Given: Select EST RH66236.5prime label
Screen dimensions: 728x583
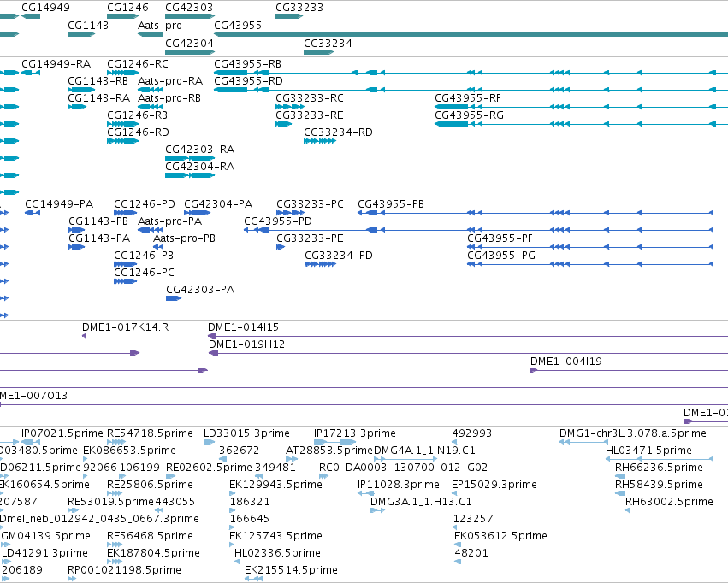Looking at the screenshot, I should click(659, 468).
